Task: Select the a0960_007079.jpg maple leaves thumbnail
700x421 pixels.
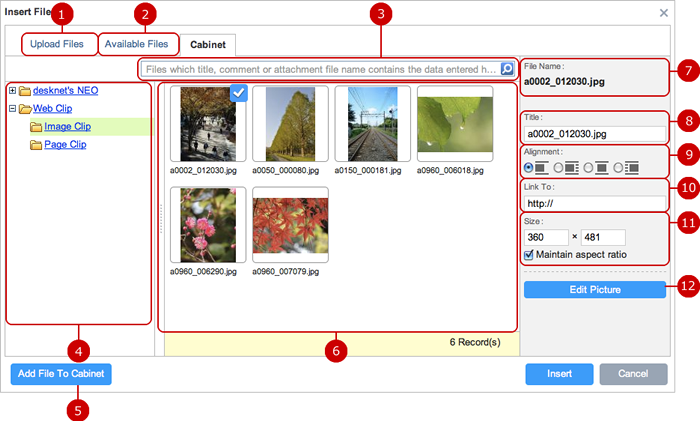Action: (291, 224)
